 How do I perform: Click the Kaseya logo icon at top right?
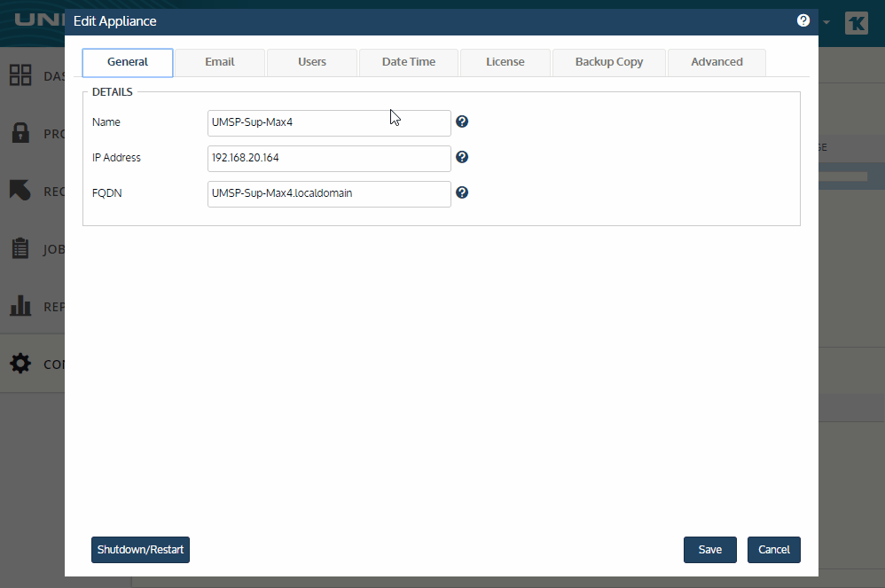[x=857, y=23]
